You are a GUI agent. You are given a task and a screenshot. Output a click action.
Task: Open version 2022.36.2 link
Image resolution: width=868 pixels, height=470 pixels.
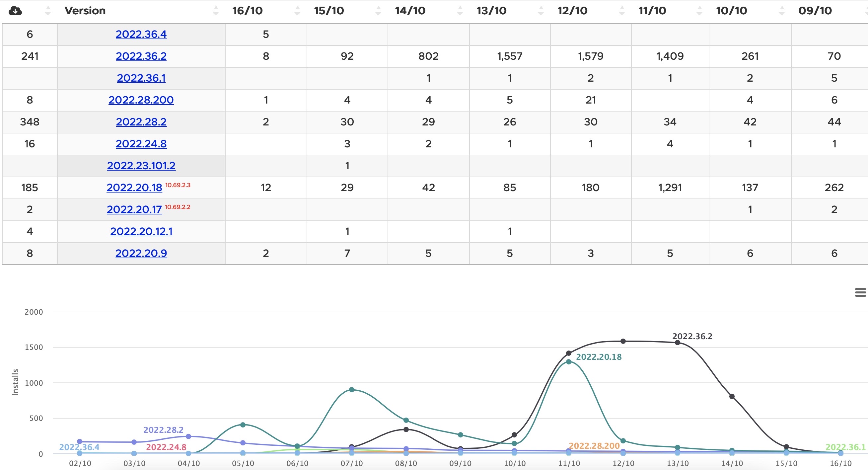pos(141,56)
